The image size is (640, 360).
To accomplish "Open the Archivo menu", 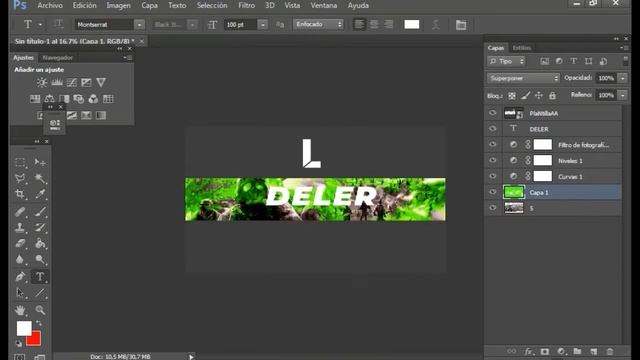I will (x=50, y=5).
